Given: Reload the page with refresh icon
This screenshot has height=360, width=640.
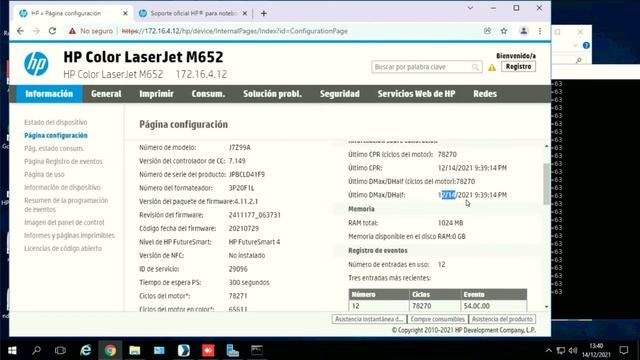Looking at the screenshot, I should pos(52,31).
